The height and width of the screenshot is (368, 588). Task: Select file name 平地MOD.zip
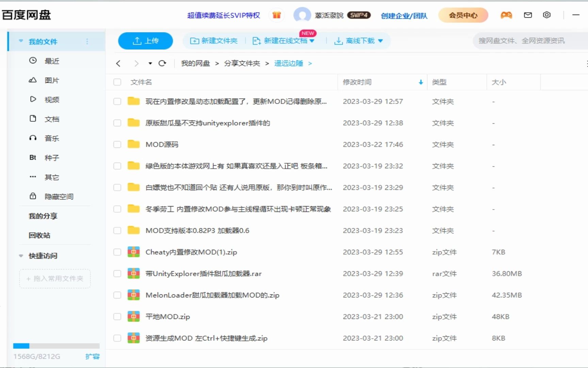[168, 317]
